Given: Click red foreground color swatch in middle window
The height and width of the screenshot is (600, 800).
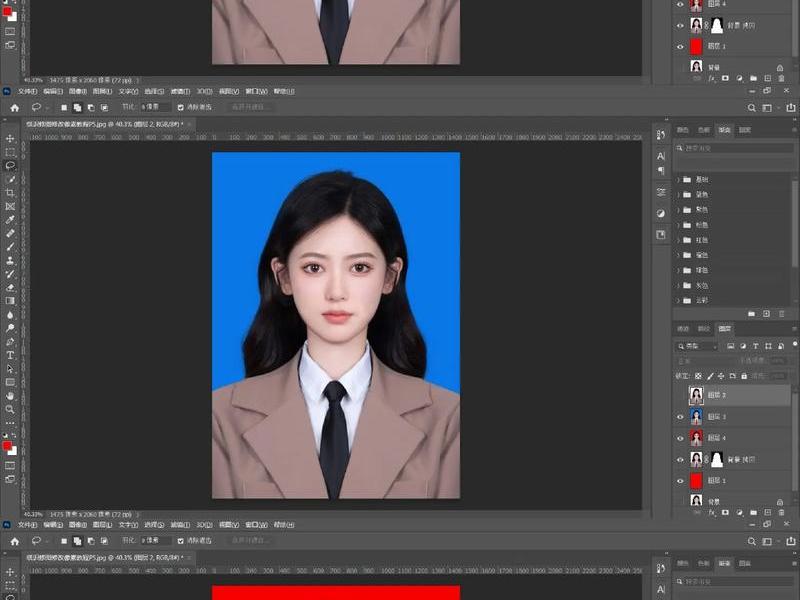Looking at the screenshot, I should (x=7, y=446).
